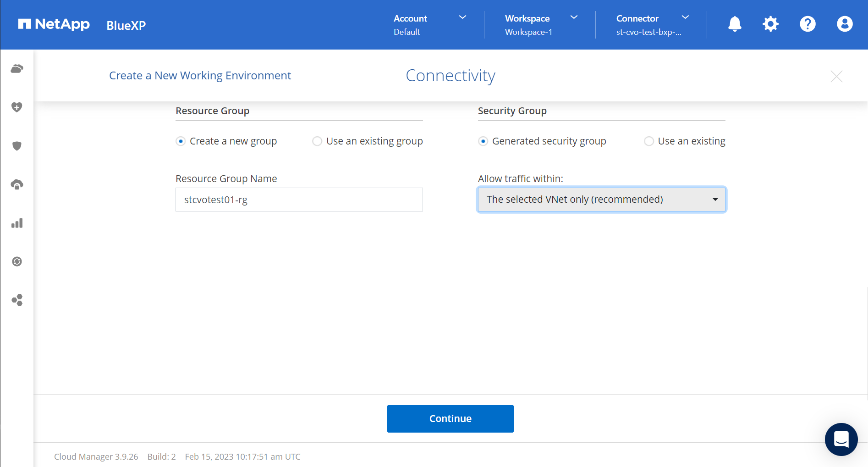Screen dimensions: 868x467
Task: Open the Protection shield icon
Action: tap(17, 146)
